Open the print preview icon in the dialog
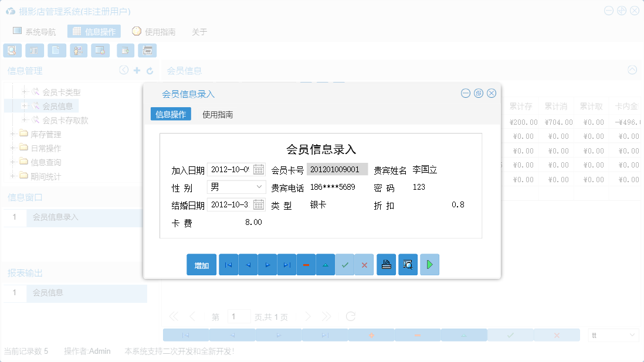This screenshot has width=644, height=362. (x=408, y=264)
